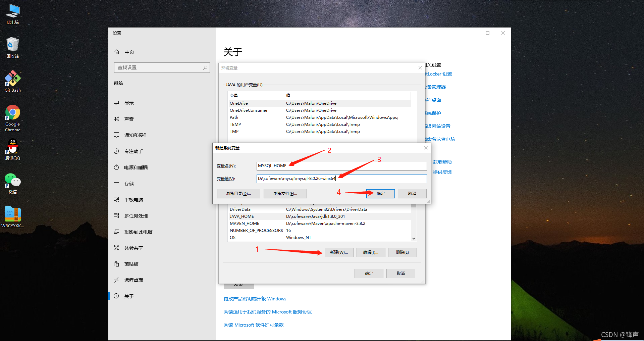The image size is (644, 341).
Task: Select the NUMBER_OF_PROCESSORS variable row
Action: click(x=319, y=231)
